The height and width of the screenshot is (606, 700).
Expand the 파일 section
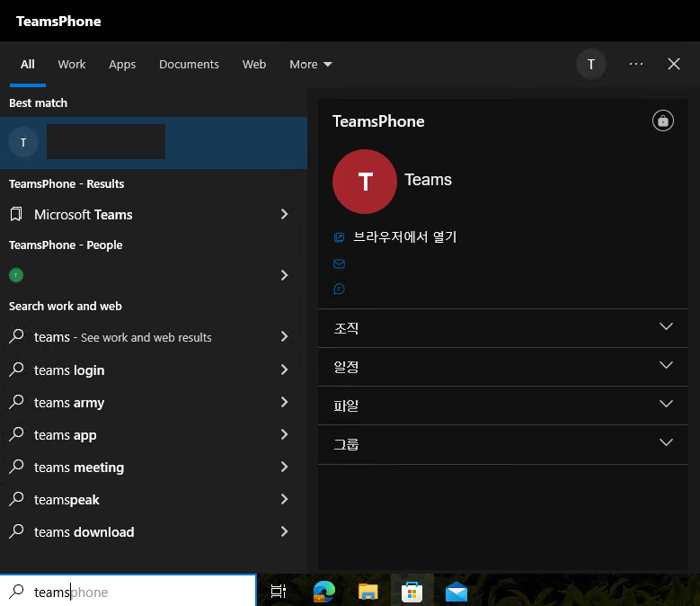coord(502,405)
